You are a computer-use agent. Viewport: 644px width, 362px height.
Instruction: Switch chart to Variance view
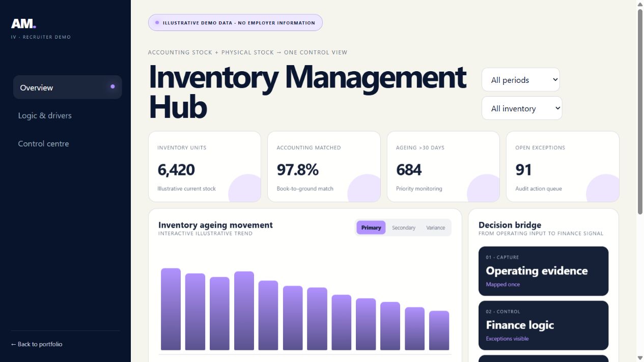(x=436, y=228)
